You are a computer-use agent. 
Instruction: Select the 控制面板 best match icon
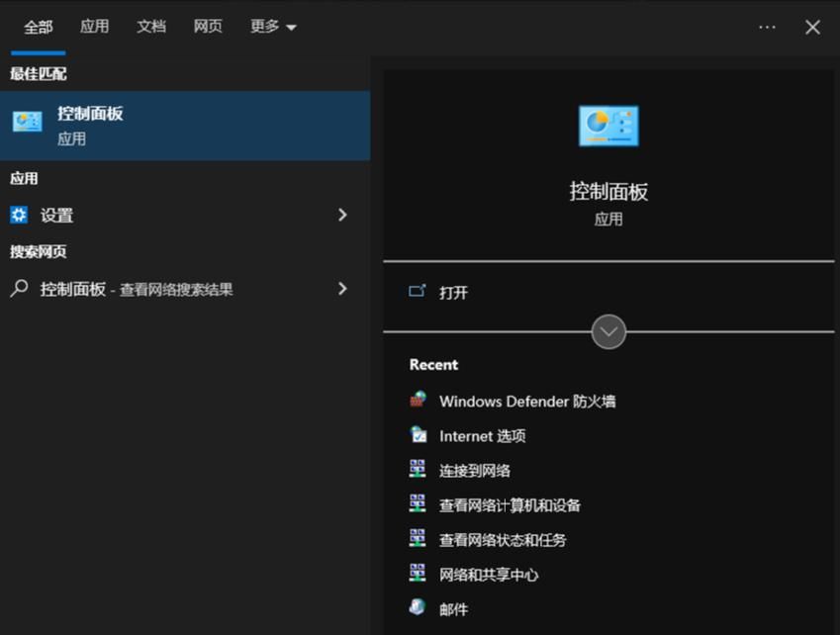pos(26,119)
